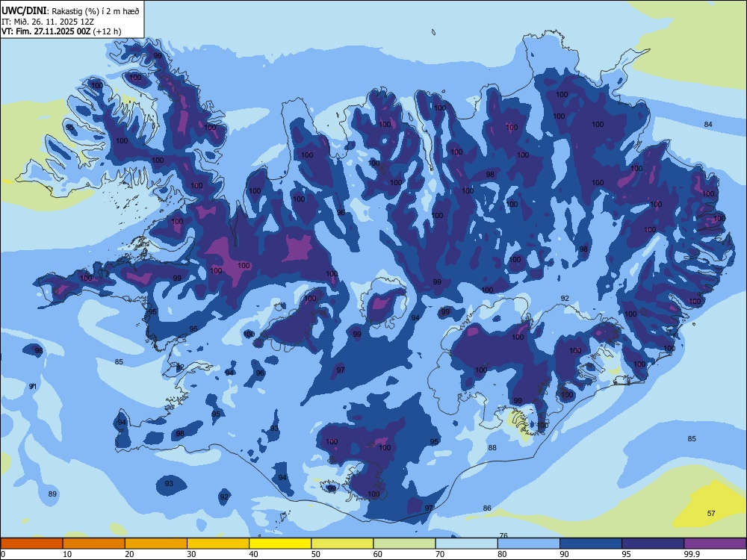
Task: Click the 20–30 legend color swatch
Action: point(156,544)
